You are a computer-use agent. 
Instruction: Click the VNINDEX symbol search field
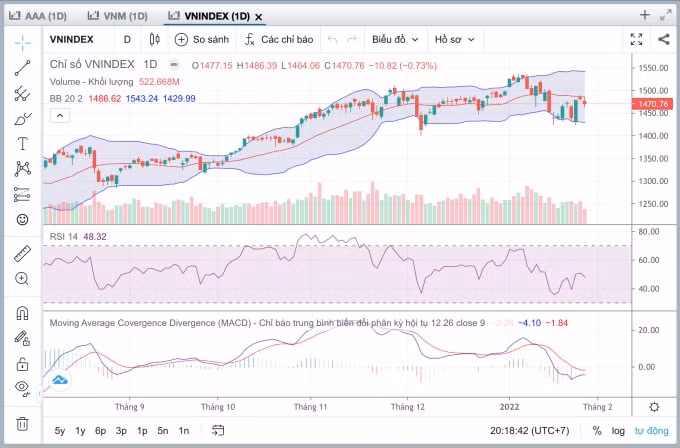click(72, 39)
